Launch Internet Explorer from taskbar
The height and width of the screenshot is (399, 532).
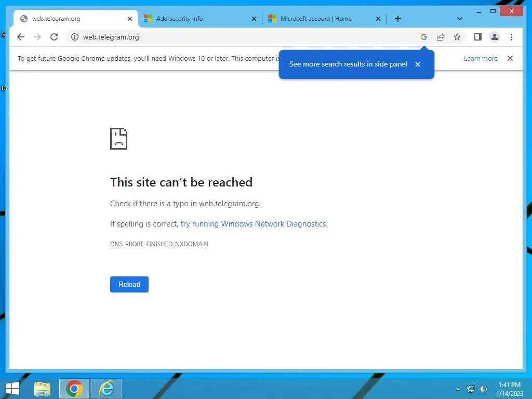(107, 389)
